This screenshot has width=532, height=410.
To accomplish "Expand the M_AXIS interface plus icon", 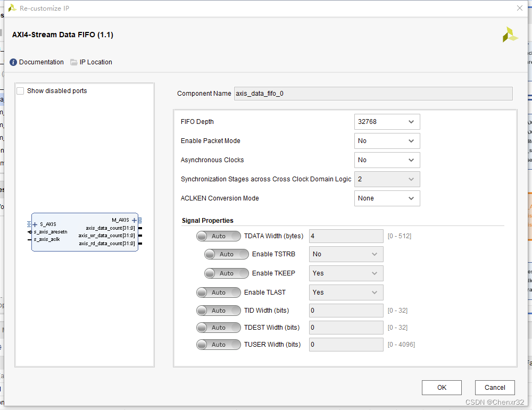I will click(x=134, y=221).
